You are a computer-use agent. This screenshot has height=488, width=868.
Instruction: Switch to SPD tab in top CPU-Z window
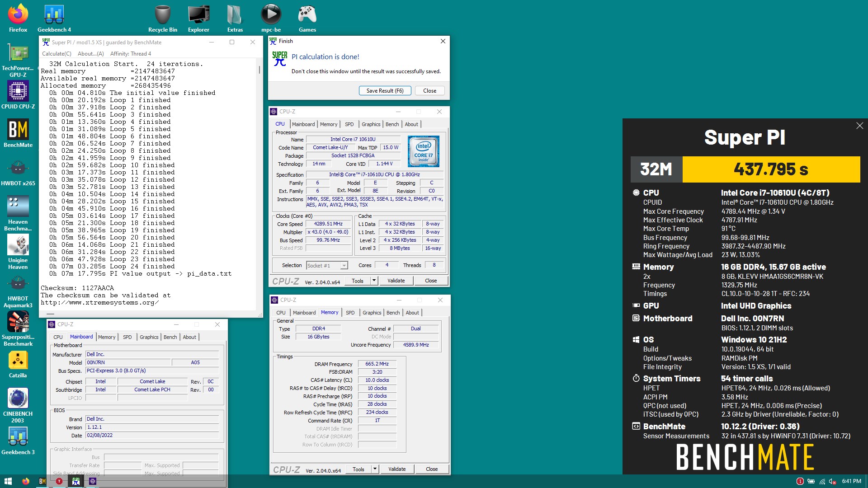(349, 124)
